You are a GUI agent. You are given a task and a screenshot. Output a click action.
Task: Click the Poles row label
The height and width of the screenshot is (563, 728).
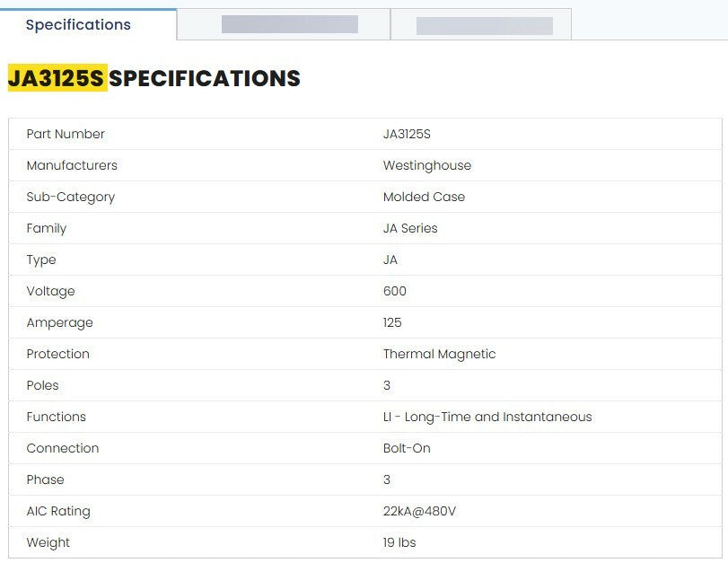click(x=42, y=385)
